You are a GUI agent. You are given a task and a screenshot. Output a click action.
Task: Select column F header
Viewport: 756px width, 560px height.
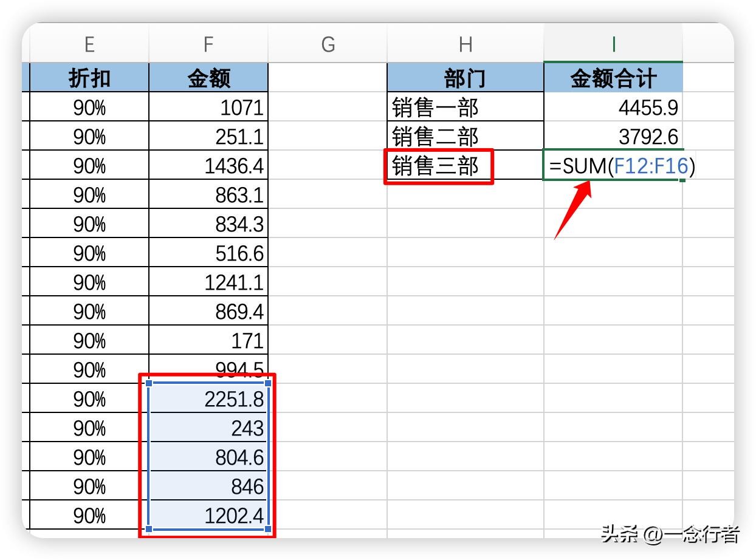208,44
